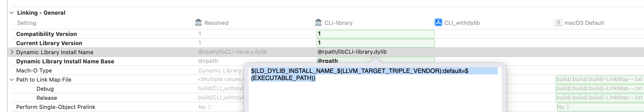Screen dimensions: 644x112
Task: Click the CLI-library @rpath/libCLI-library.dylib value
Action: tap(352, 52)
